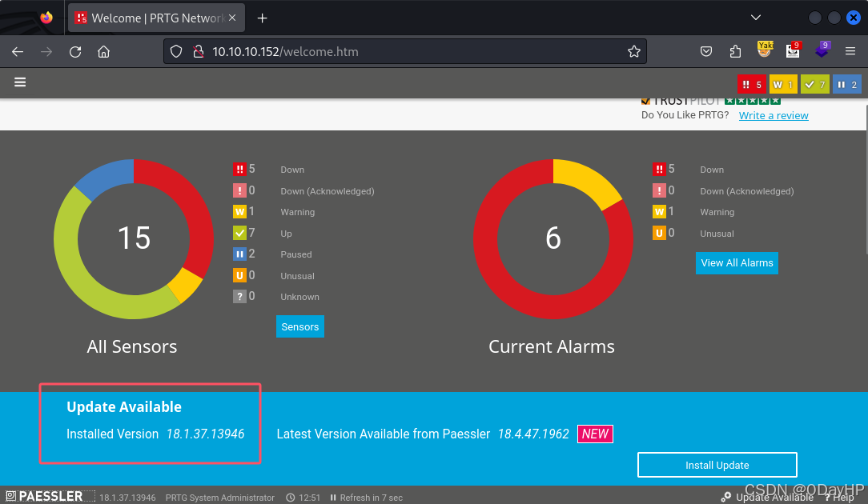The width and height of the screenshot is (868, 504).
Task: Click the Unusual icon in All Sensors legend
Action: point(239,275)
